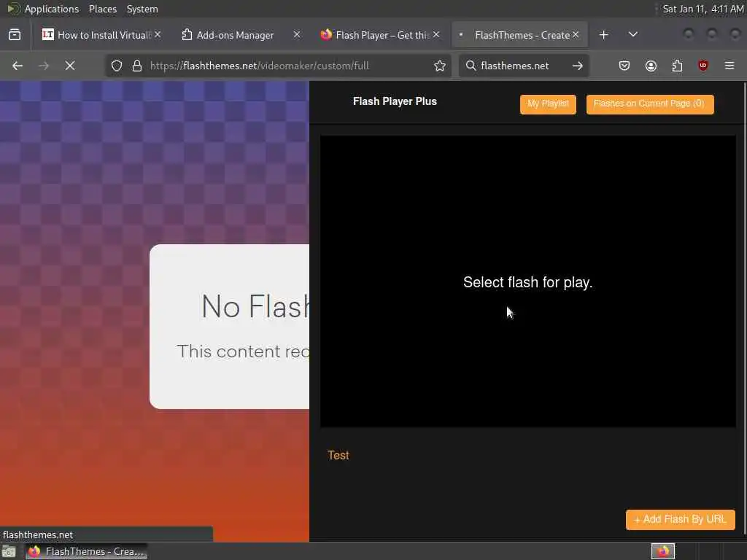
Task: Click the Select flash for play message
Action: pyautogui.click(x=528, y=282)
